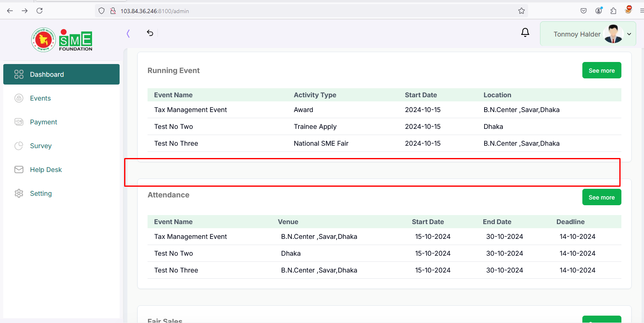
Task: Open the Pocket save icon
Action: tap(584, 11)
